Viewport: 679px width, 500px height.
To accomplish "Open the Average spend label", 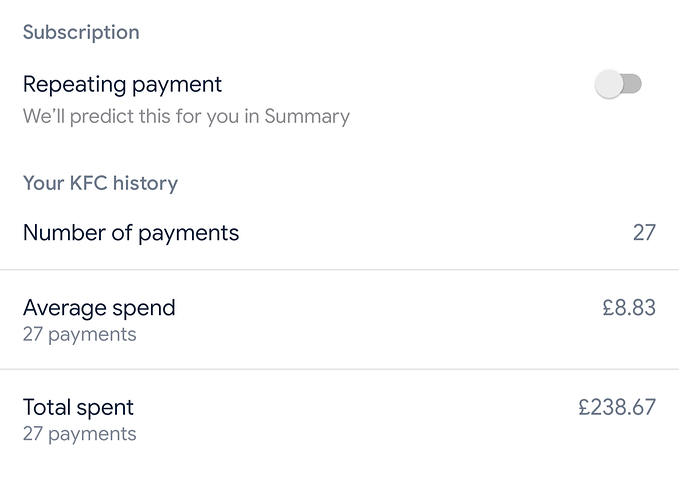I will [99, 307].
